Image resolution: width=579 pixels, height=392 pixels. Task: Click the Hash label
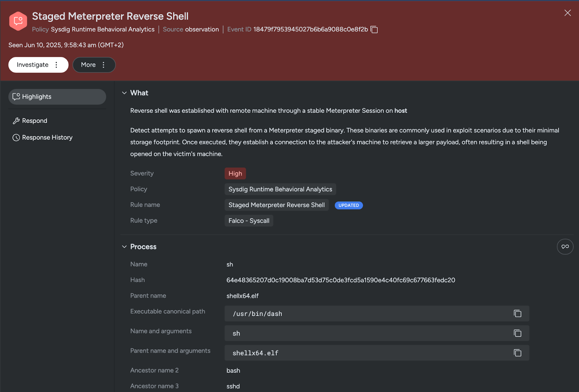click(138, 280)
